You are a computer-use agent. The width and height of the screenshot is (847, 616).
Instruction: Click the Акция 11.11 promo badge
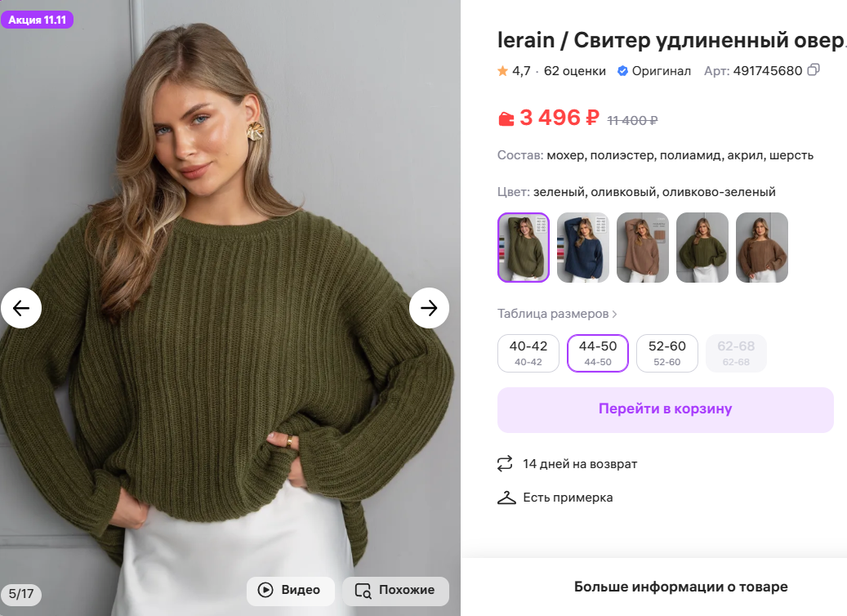(38, 19)
